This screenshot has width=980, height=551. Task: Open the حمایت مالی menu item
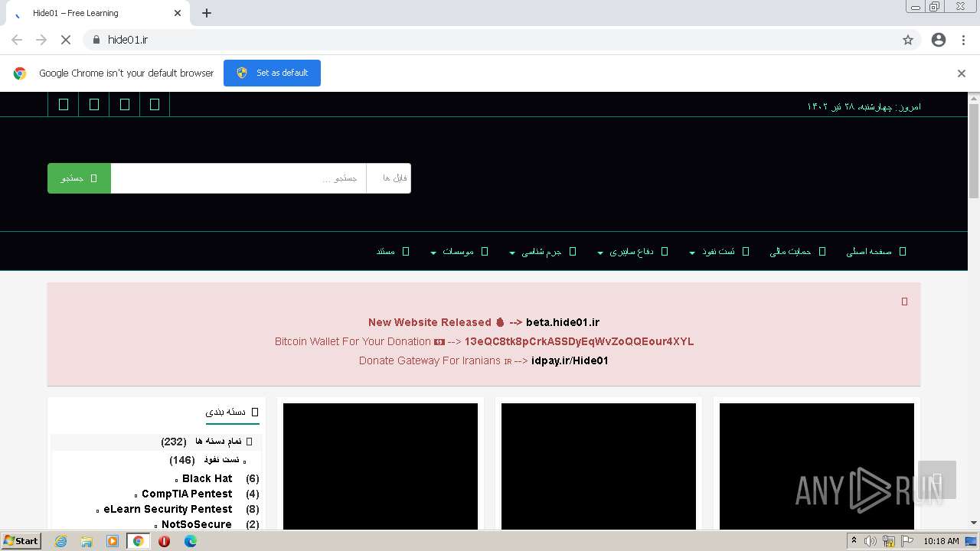coord(797,252)
